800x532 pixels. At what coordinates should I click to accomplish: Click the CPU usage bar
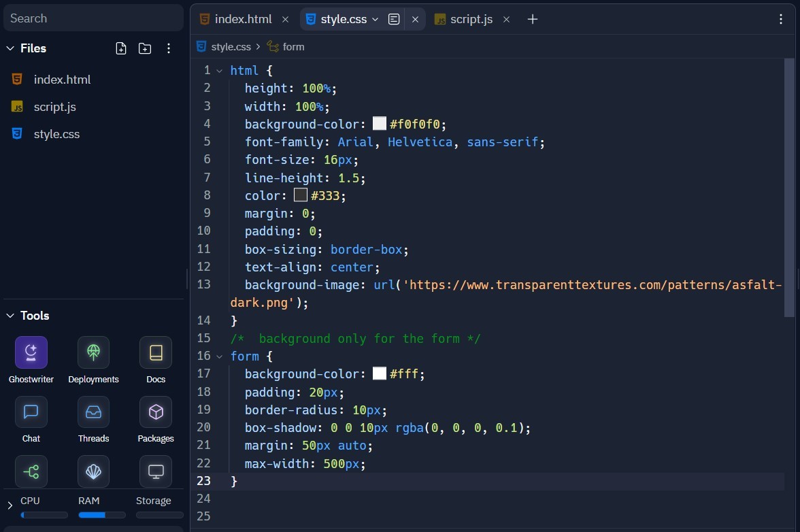44,515
